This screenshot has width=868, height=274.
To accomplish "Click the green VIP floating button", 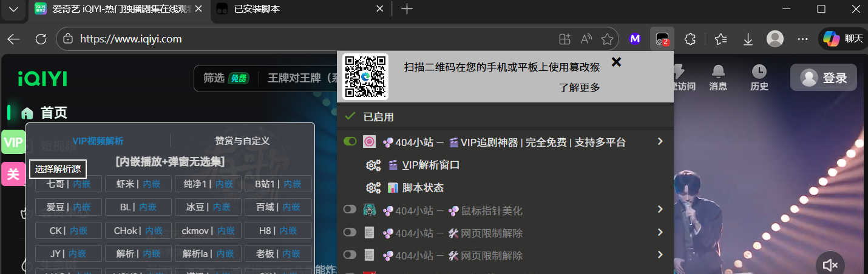I will (13, 142).
